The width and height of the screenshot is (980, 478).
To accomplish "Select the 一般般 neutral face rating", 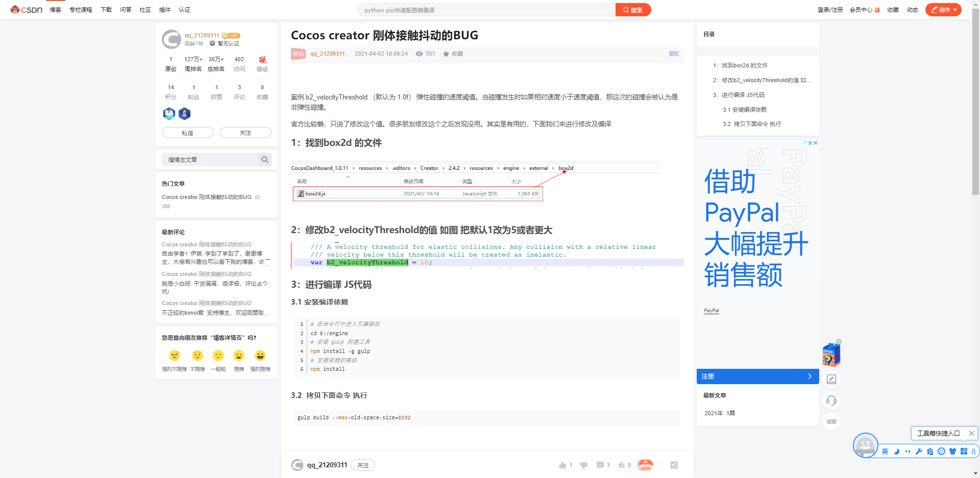I will coord(218,356).
